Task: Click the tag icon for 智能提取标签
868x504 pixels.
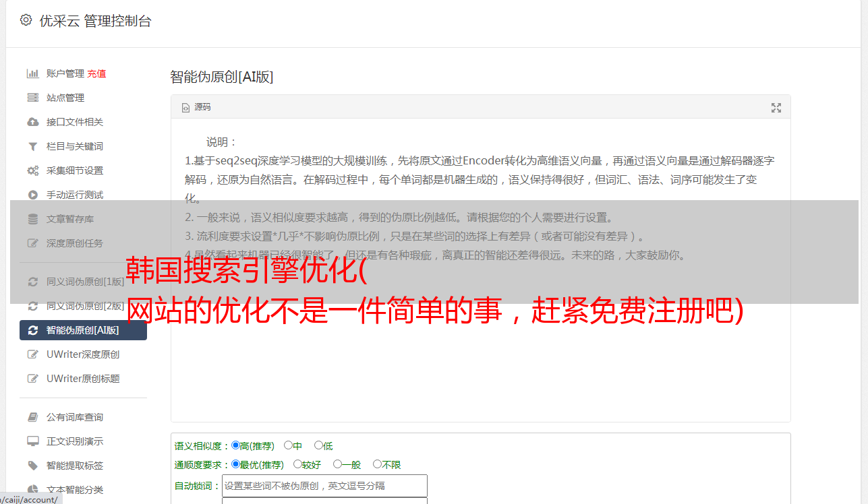Action: coord(32,466)
